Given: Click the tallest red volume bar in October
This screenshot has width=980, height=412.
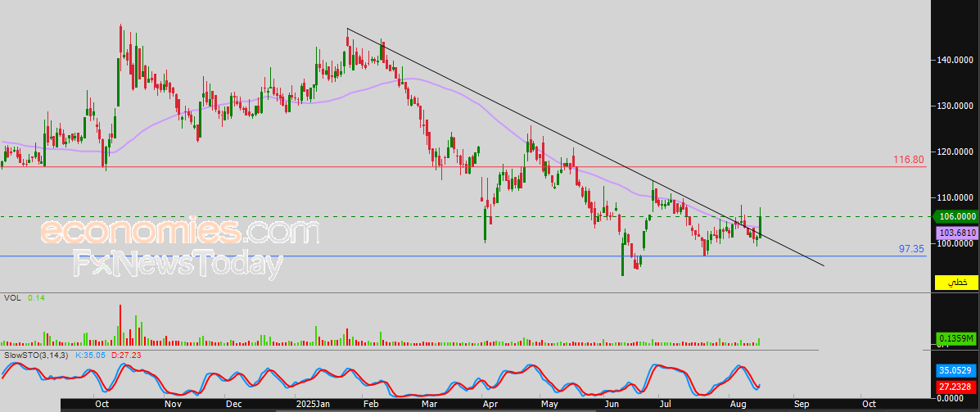Looking at the screenshot, I should [120, 325].
